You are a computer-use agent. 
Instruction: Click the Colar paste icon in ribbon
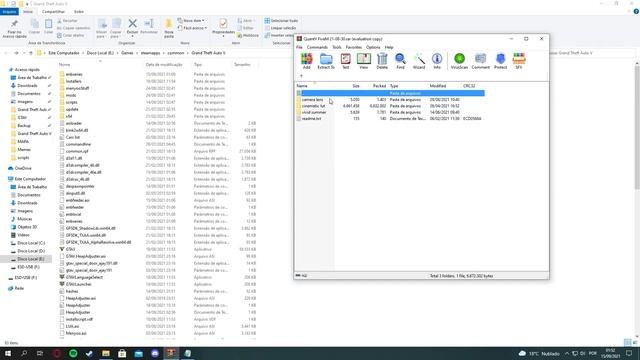coord(49,27)
